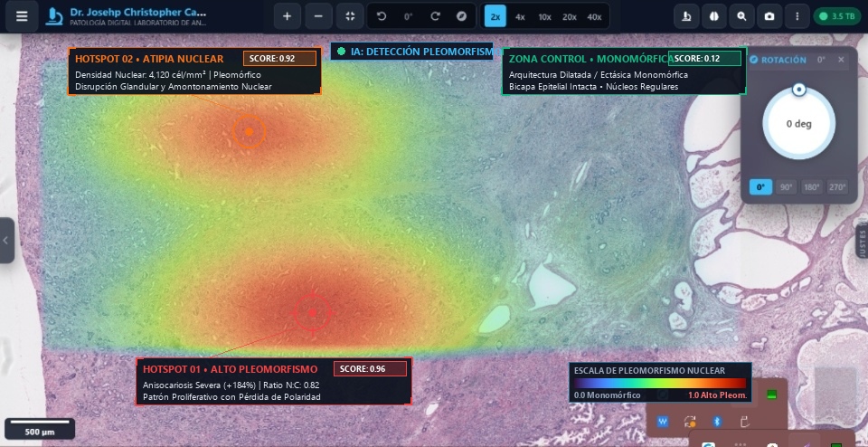Click the Hotspot 02 orange target marker
The height and width of the screenshot is (447, 868).
pyautogui.click(x=250, y=131)
